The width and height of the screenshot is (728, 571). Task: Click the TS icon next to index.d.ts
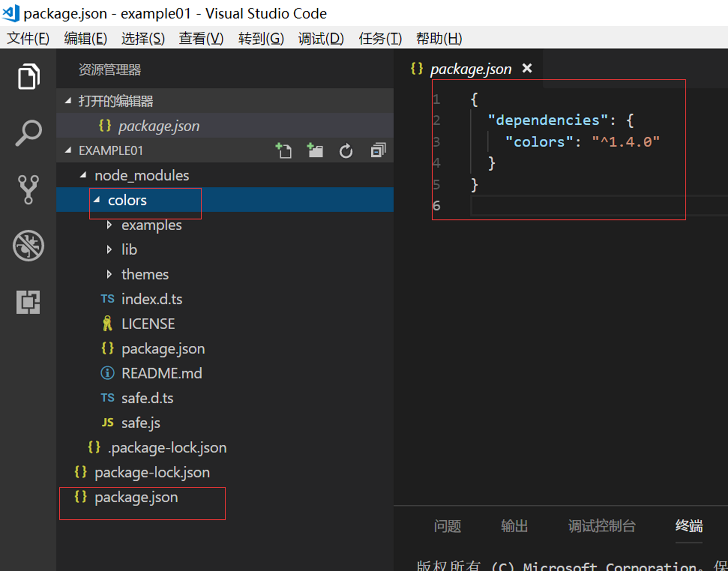tap(107, 299)
